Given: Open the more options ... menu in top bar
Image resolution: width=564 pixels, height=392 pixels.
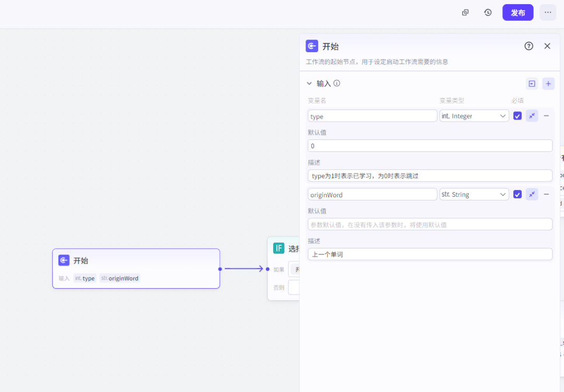Looking at the screenshot, I should pos(547,12).
